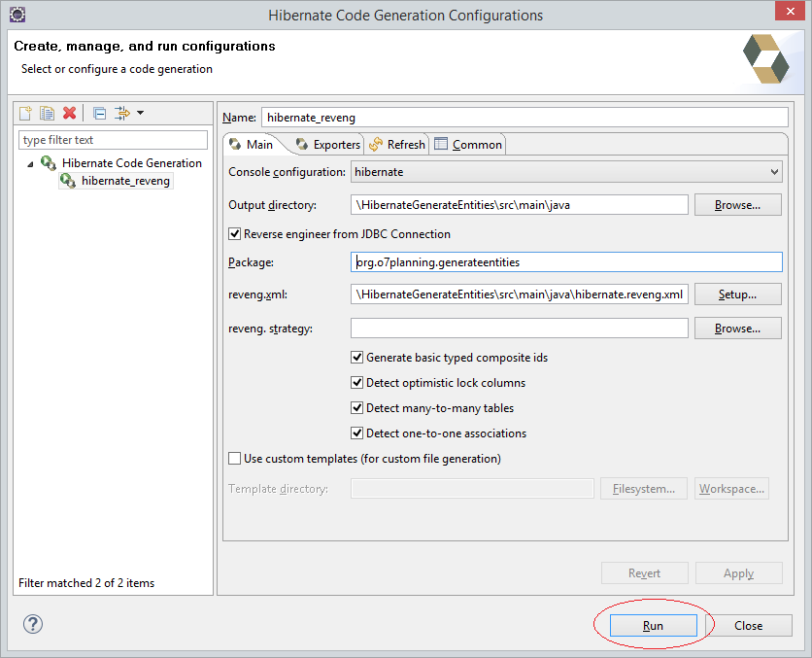Switch to the Refresh tab
812x658 pixels.
397,145
